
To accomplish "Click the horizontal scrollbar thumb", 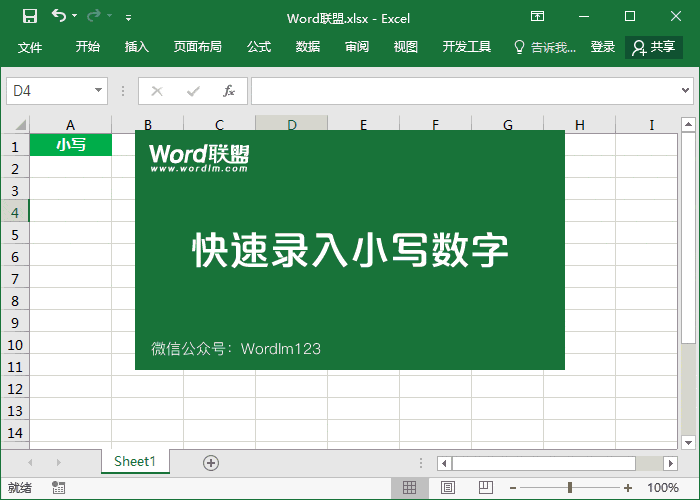I will tap(544, 463).
